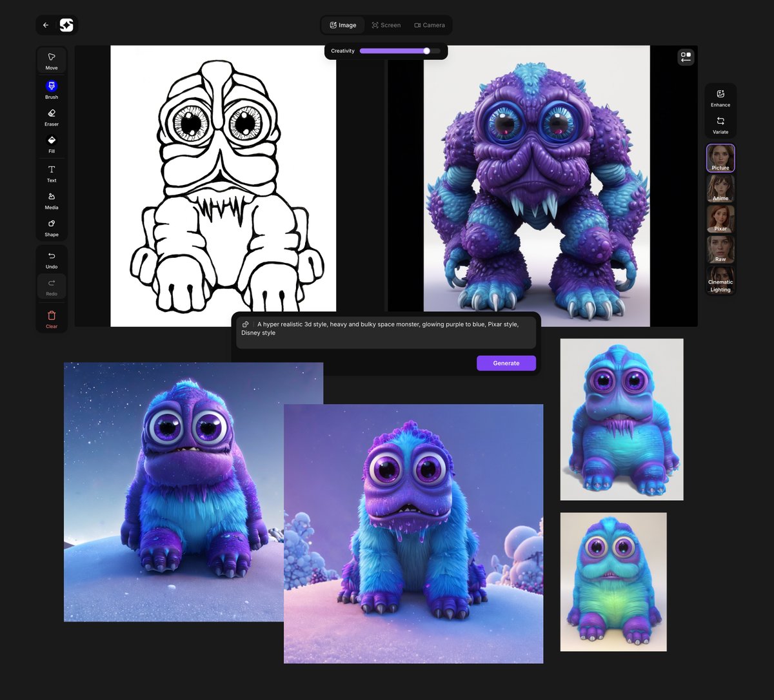Open the Camera capture mode
Viewport: 774px width, 700px height.
[x=429, y=25]
